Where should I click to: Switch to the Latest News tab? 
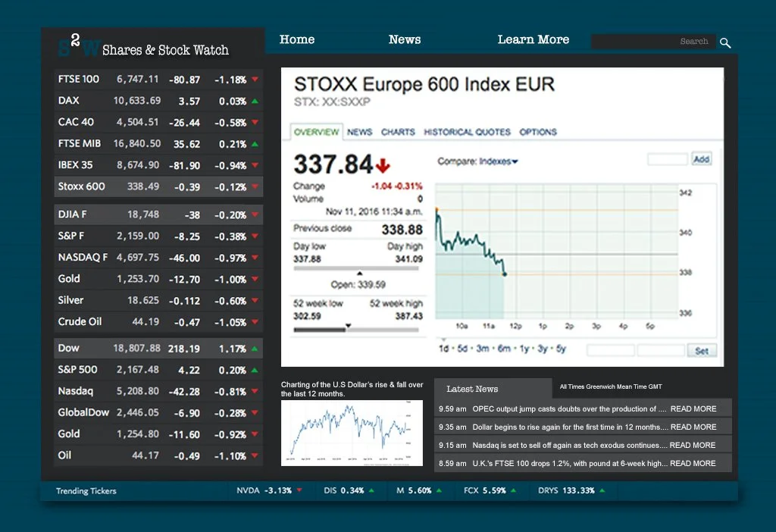pos(493,389)
